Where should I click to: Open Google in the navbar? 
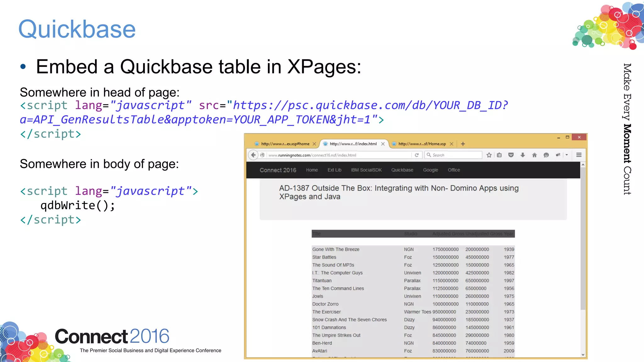click(x=430, y=170)
